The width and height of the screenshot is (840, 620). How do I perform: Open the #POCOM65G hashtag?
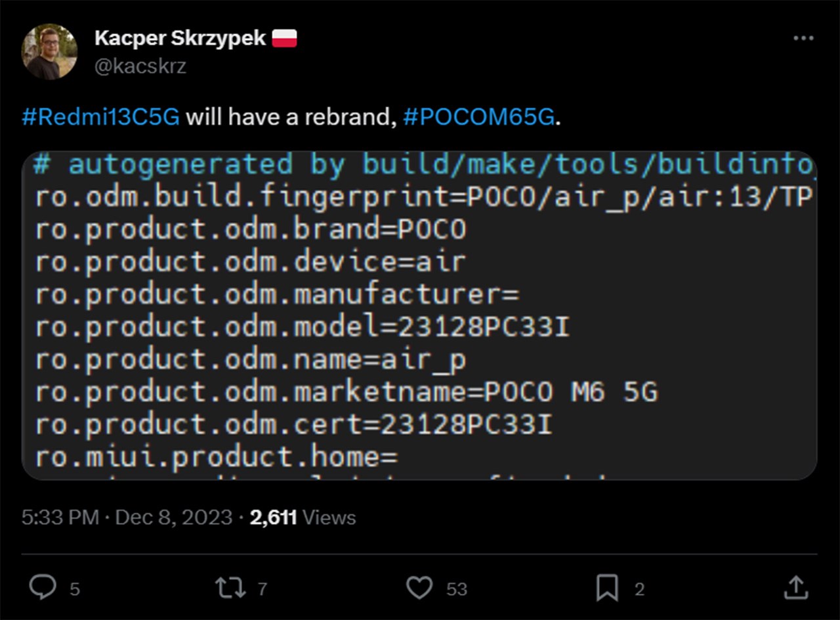coord(478,117)
